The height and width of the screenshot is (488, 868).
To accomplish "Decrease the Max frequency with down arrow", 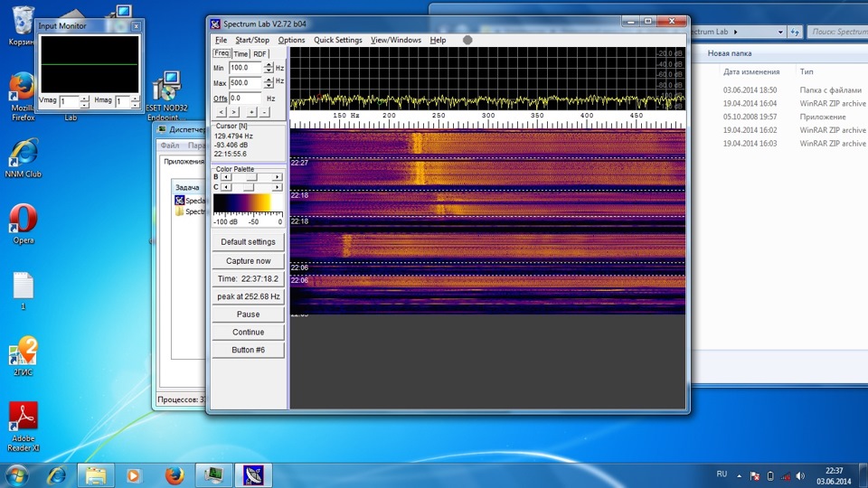I will point(268,86).
